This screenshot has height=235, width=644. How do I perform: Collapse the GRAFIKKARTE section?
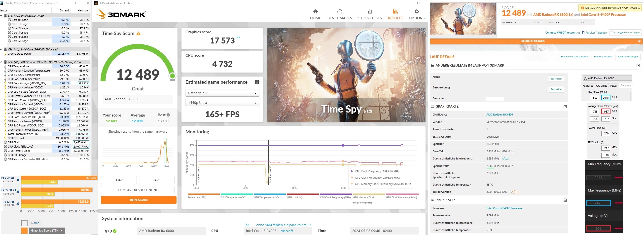[565, 107]
